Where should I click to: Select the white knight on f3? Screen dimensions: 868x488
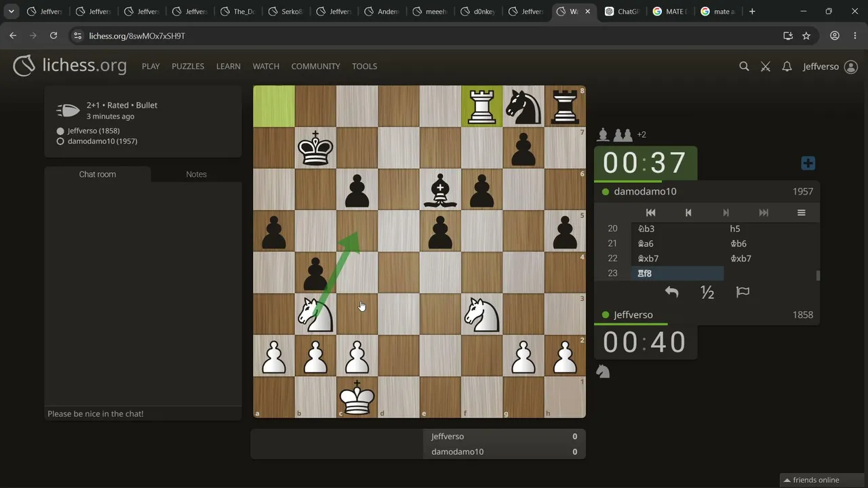(482, 314)
